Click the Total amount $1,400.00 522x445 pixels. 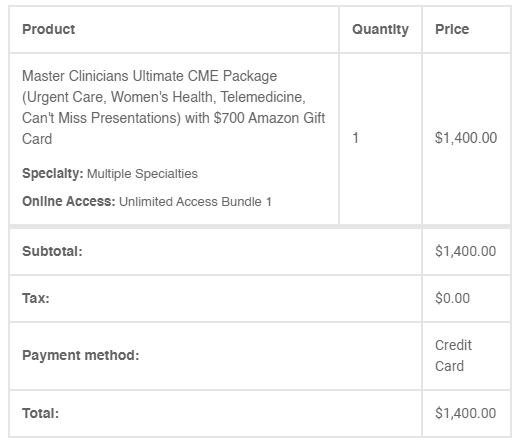tap(466, 413)
